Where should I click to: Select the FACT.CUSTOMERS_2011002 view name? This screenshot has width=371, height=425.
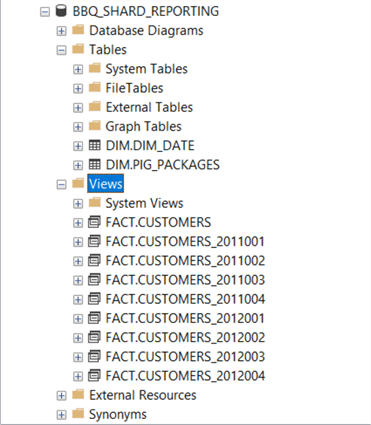pyautogui.click(x=185, y=261)
